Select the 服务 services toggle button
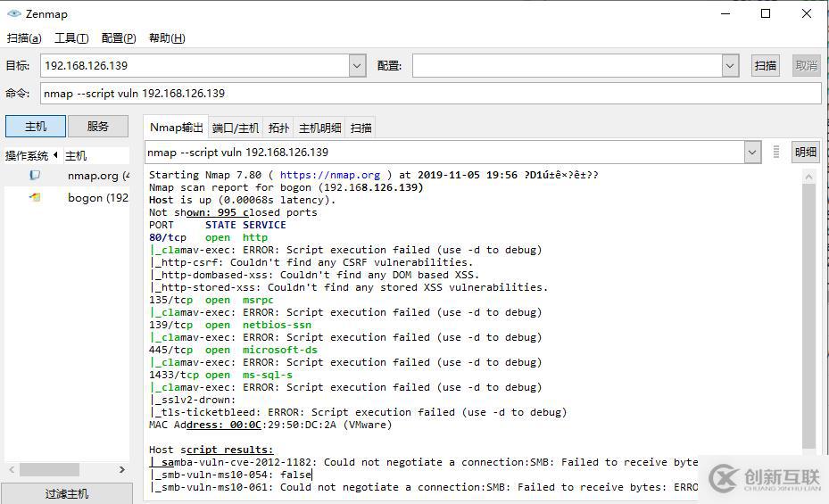Viewport: 829px width, 504px height. pyautogui.click(x=98, y=127)
